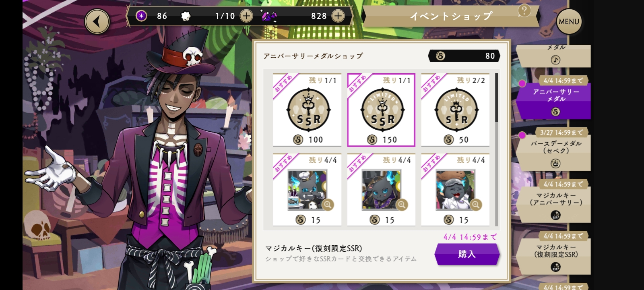Viewport: 644px width, 290px height.
Task: Add stamina with the 1/10 plus icon
Action: tap(246, 16)
